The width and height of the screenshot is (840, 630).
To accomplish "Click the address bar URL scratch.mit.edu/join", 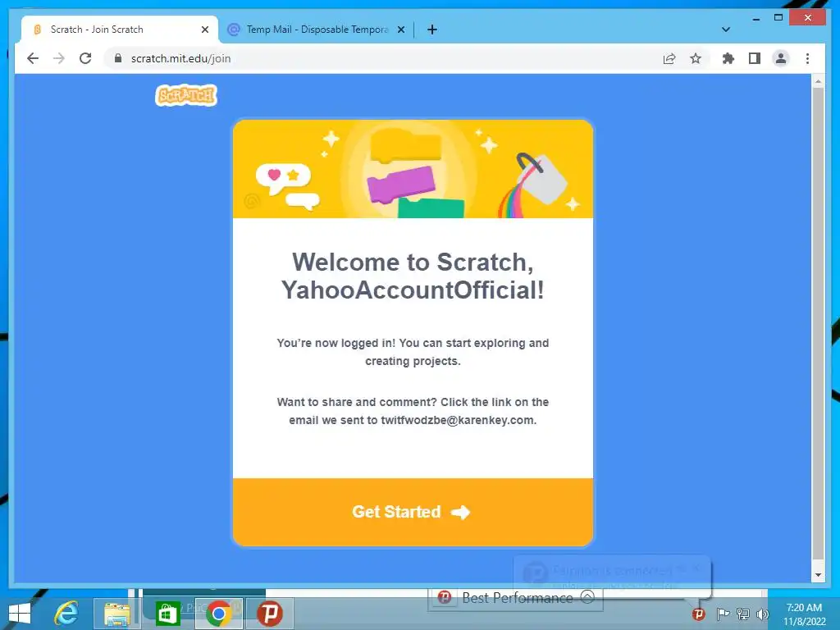I will [180, 58].
